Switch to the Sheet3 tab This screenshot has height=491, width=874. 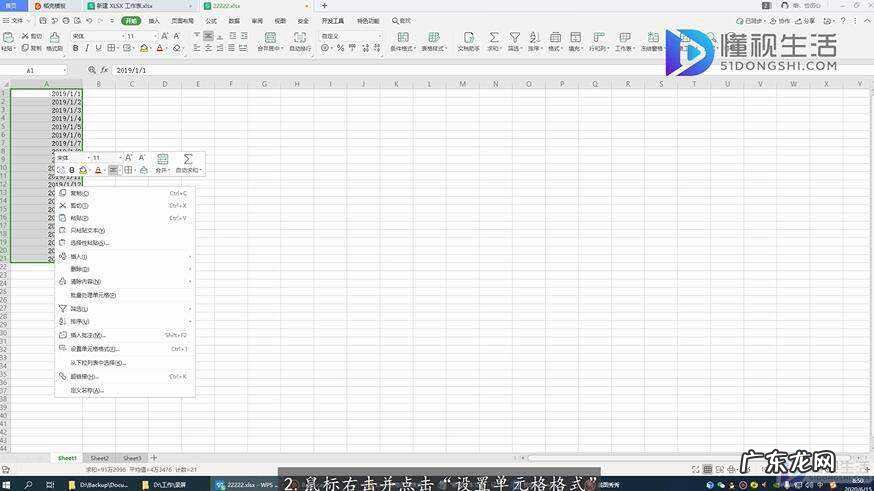[132, 458]
